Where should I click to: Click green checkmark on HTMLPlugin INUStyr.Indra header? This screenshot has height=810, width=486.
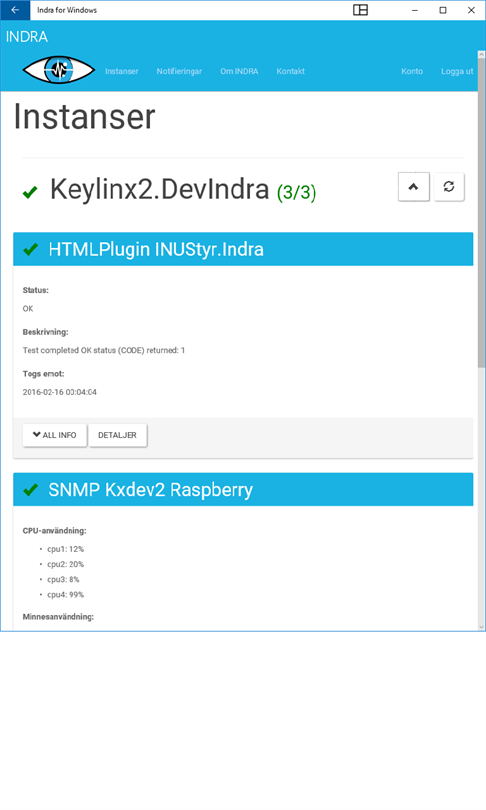(x=31, y=250)
